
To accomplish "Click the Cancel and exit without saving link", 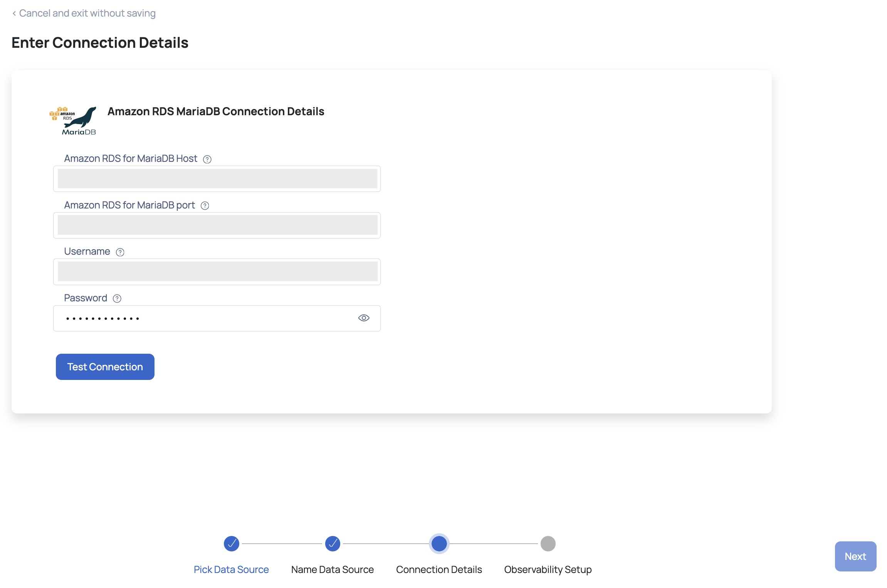I will pyautogui.click(x=84, y=13).
